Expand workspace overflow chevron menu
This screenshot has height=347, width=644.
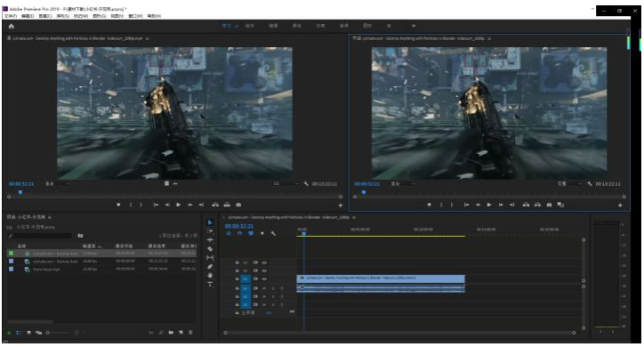click(414, 26)
